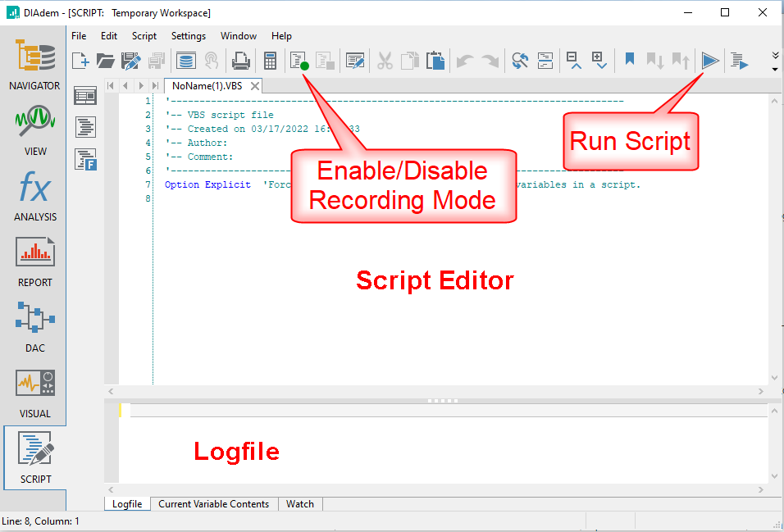Switch to the DAC panel
This screenshot has height=532, width=784.
point(35,325)
